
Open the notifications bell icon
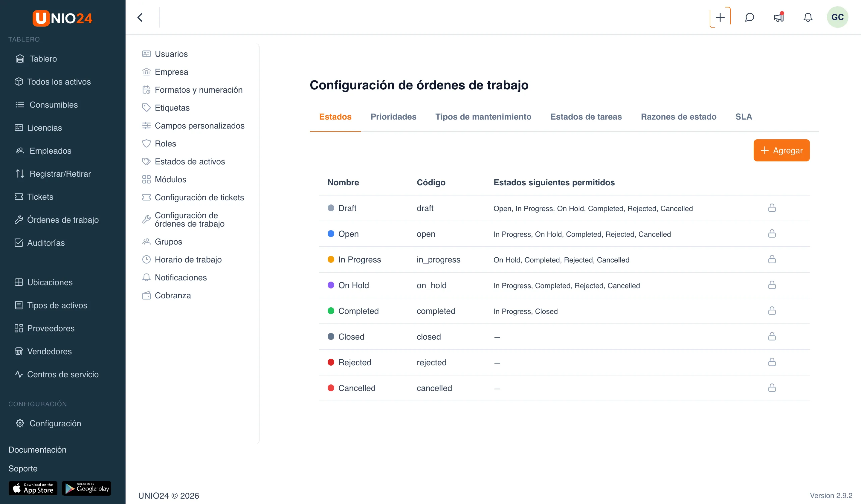point(808,17)
